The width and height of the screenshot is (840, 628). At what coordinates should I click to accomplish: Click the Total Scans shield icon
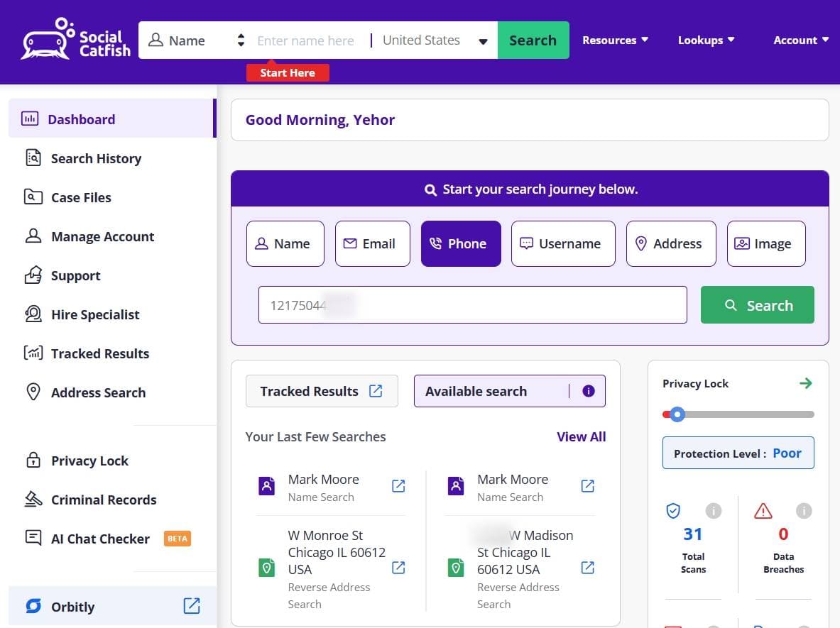pos(673,511)
